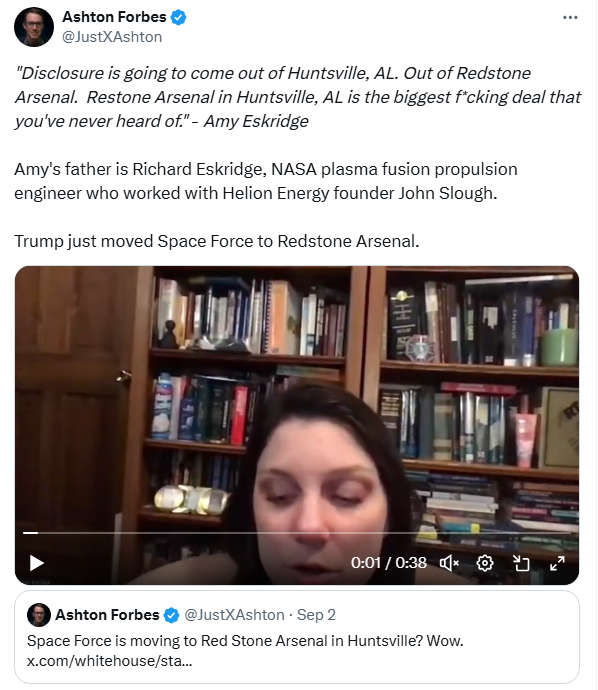Click verified badge in quoted tweet
598x690 pixels.
171,615
